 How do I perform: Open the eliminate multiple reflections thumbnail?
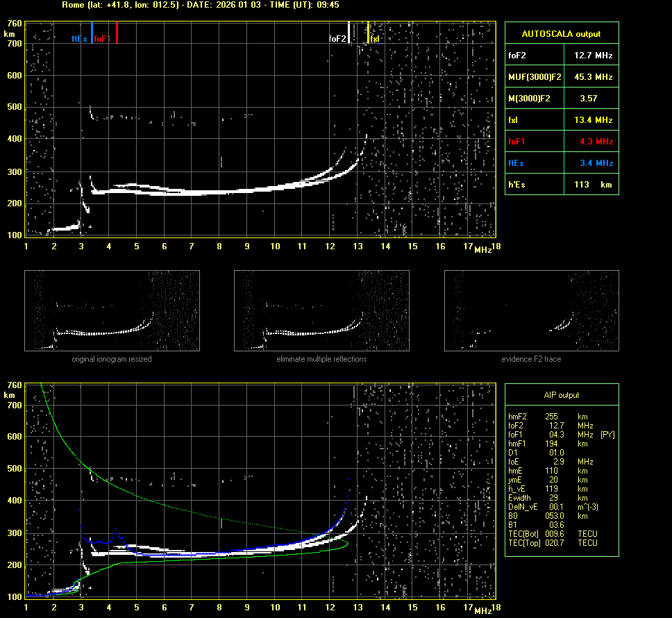(x=321, y=311)
